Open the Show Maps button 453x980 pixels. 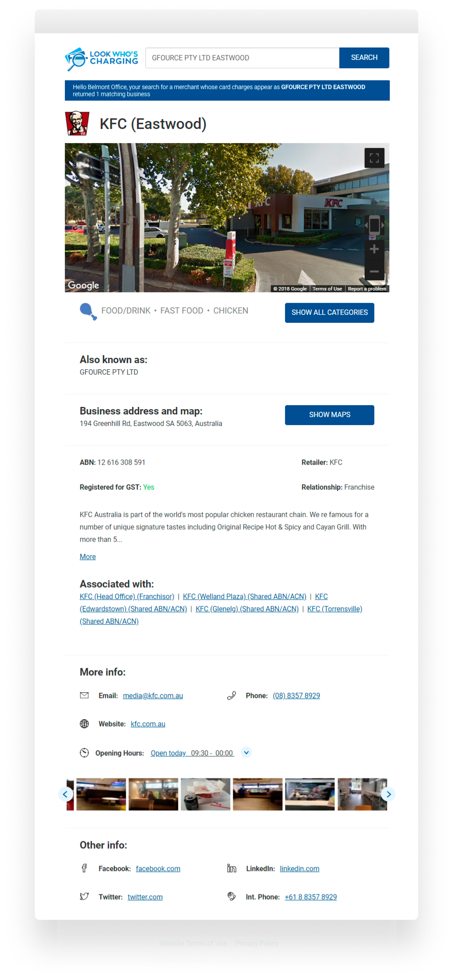329,415
